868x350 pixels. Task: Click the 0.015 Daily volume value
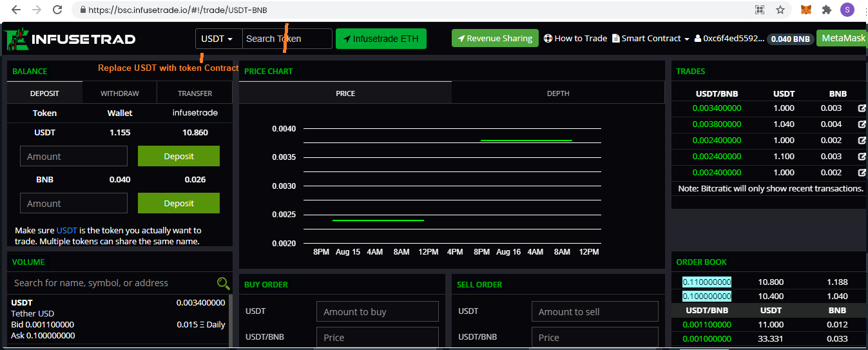(x=201, y=325)
